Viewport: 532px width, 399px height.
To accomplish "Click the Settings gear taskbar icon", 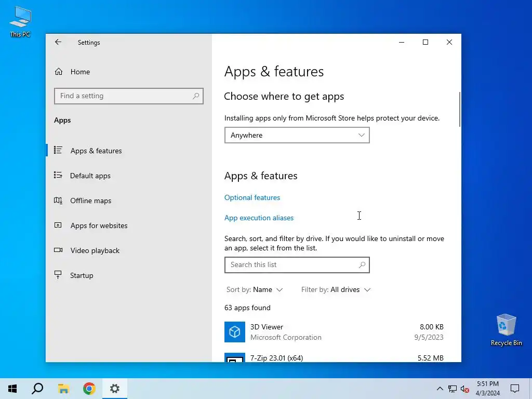I will [115, 389].
